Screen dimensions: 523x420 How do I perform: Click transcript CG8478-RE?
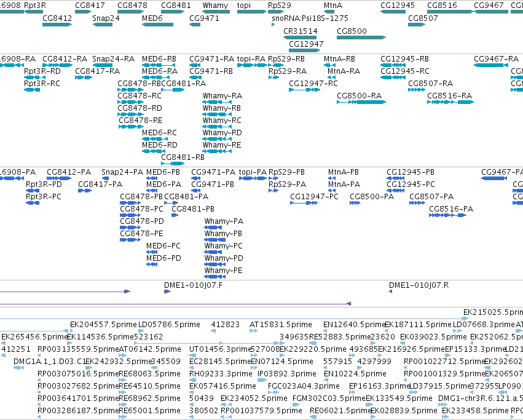coord(140,120)
